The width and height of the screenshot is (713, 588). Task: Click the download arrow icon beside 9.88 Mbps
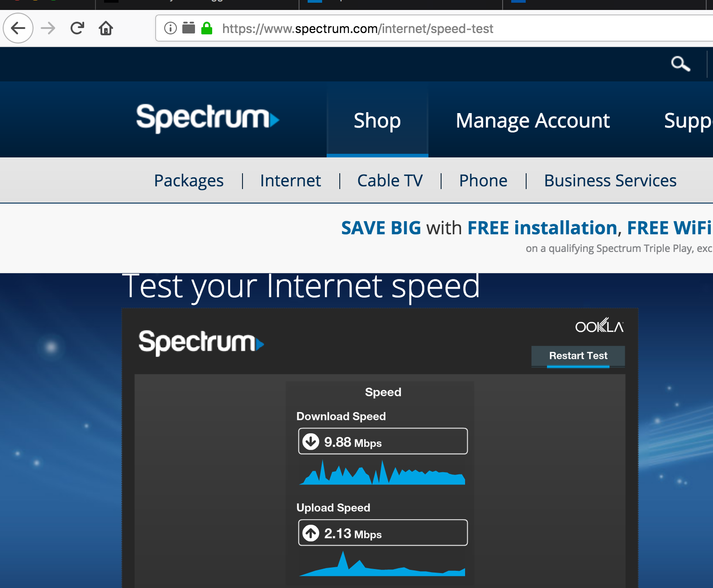tap(311, 441)
